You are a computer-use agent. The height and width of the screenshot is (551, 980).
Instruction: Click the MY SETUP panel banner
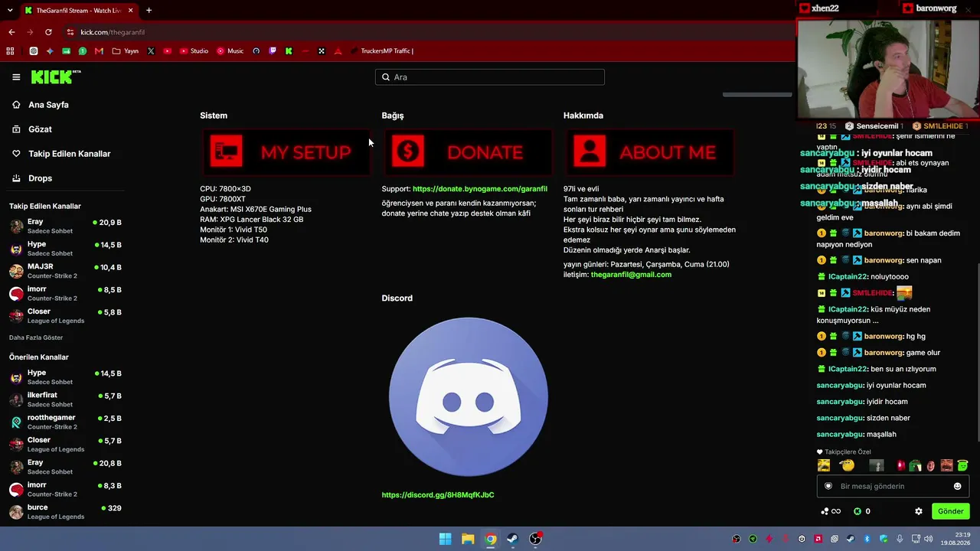(285, 152)
